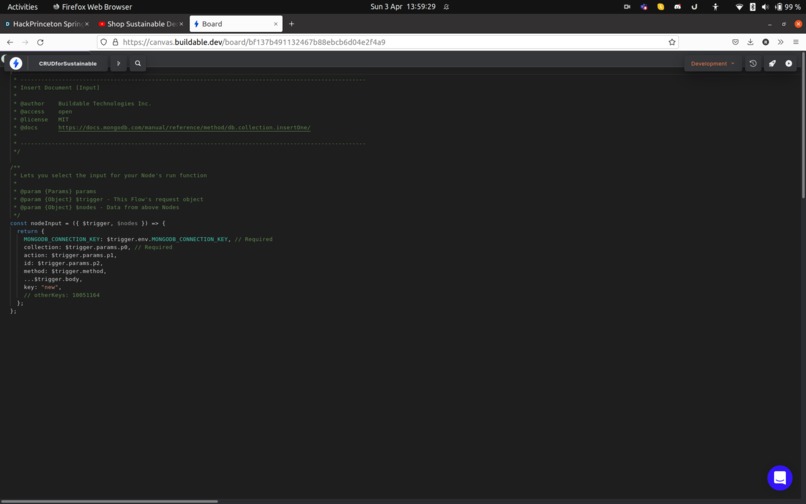Click the volume speaker icon
Image resolution: width=806 pixels, height=504 pixels.
tap(765, 7)
